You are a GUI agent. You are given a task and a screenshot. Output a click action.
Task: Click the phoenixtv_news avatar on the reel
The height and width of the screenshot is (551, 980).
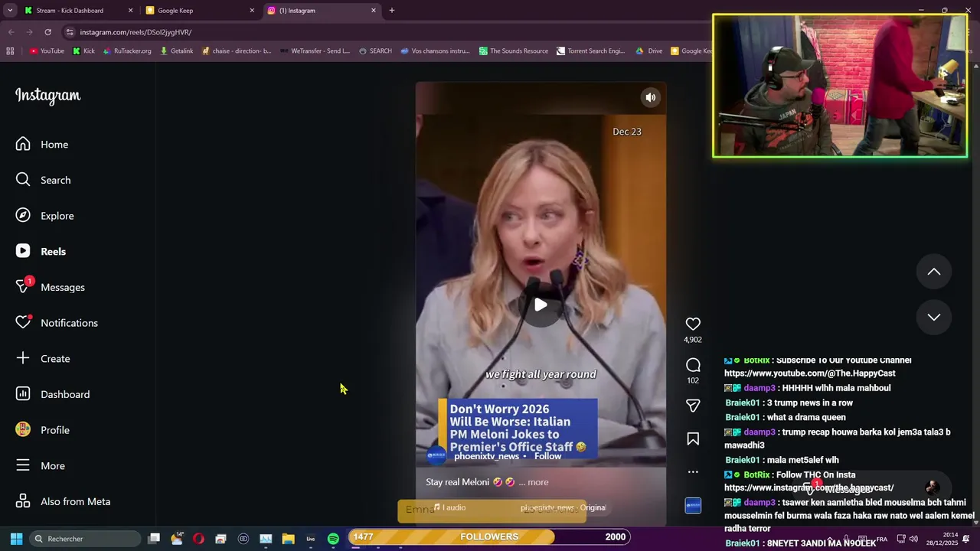tap(436, 455)
